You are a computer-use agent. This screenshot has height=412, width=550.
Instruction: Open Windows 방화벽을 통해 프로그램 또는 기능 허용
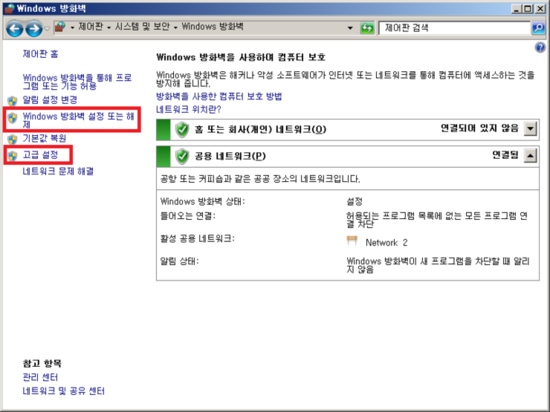tap(77, 82)
